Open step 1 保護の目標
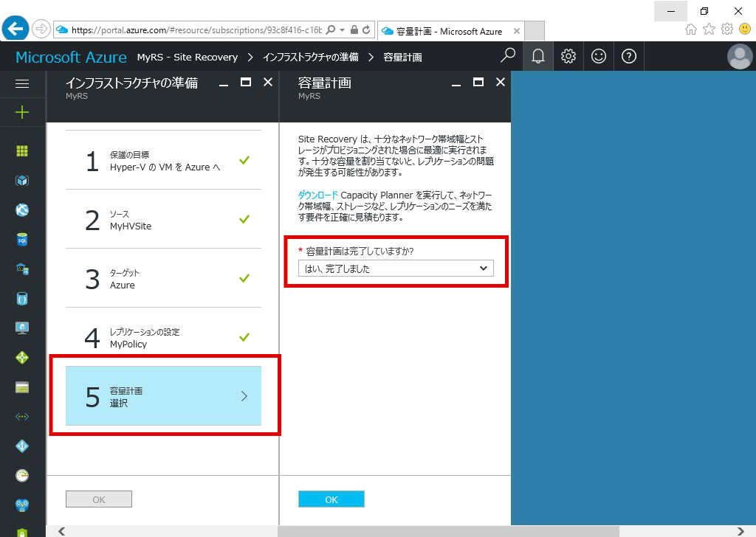This screenshot has height=537, width=756. click(x=163, y=160)
